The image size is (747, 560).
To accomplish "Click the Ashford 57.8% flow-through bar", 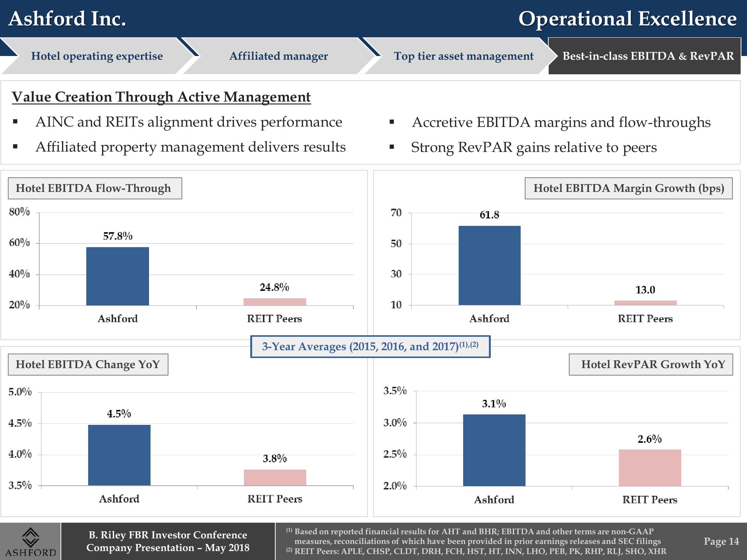I will coord(118,276).
